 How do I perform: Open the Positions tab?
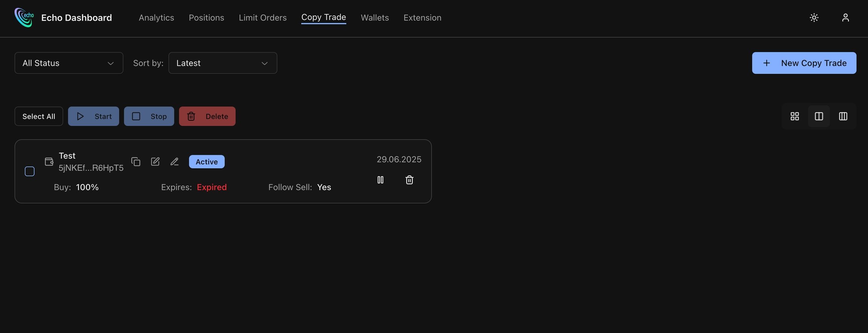[206, 18]
